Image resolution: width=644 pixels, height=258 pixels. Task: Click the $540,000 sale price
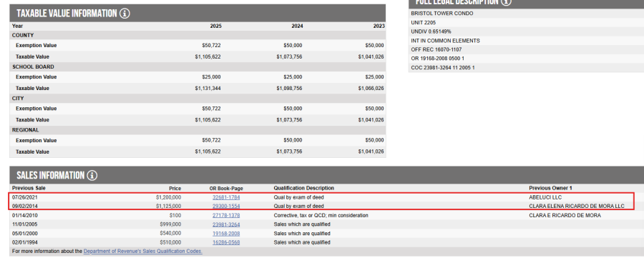(x=170, y=234)
